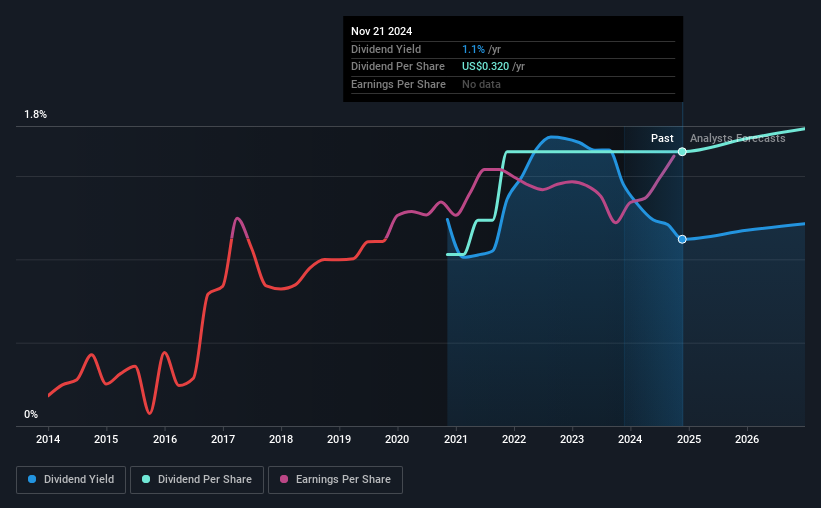
Task: Click the pink Earnings Per Share legend dot
Action: [284, 479]
